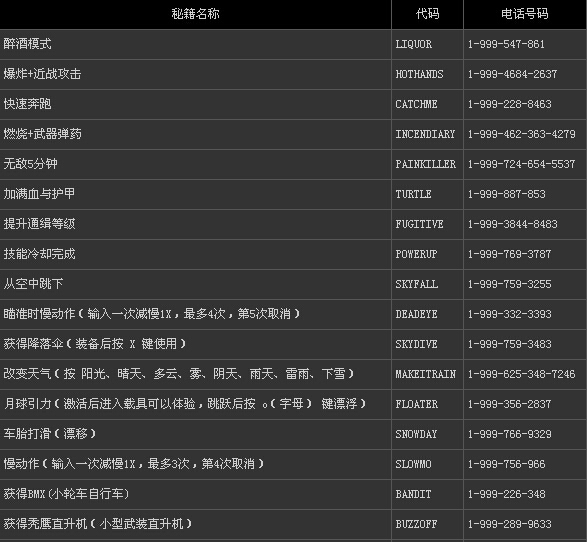This screenshot has width=587, height=542.
Task: Click phone number 1-999-625-348-7246
Action: (521, 374)
